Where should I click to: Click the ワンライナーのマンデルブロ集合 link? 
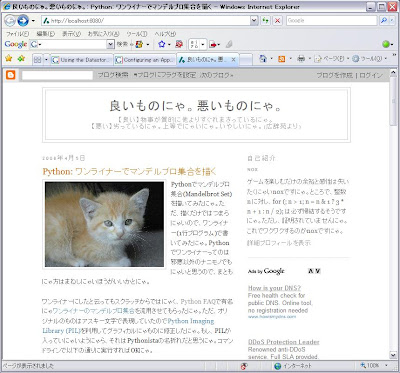pos(94,311)
